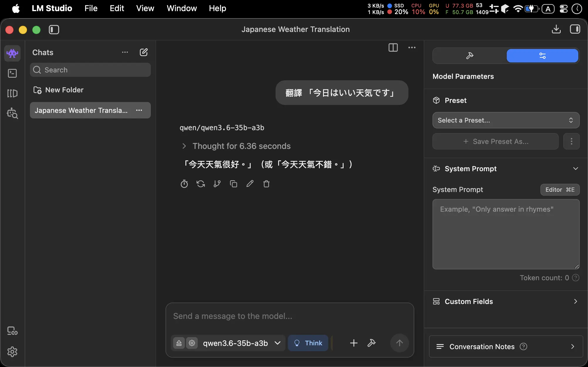
Task: Focus the System Prompt text area
Action: click(506, 234)
